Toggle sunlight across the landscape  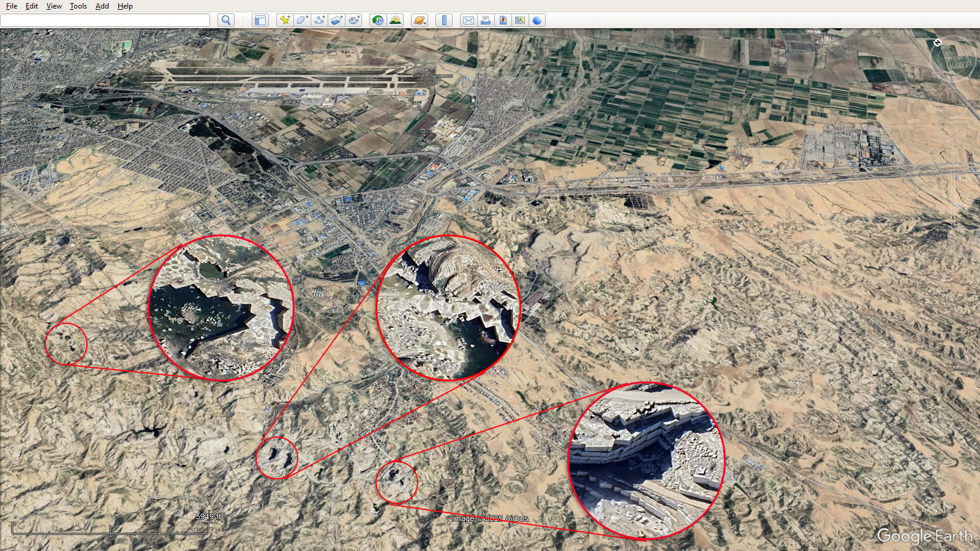pyautogui.click(x=396, y=20)
